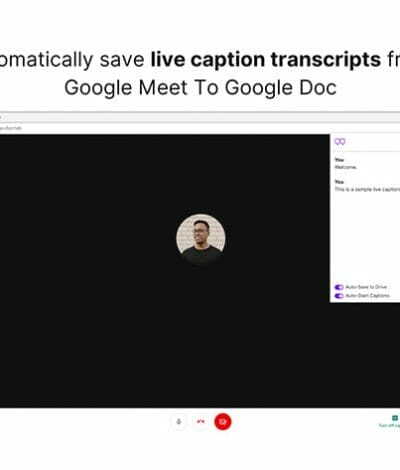The image size is (400, 470).
Task: Click the second "You" speaker name
Action: pos(339,182)
